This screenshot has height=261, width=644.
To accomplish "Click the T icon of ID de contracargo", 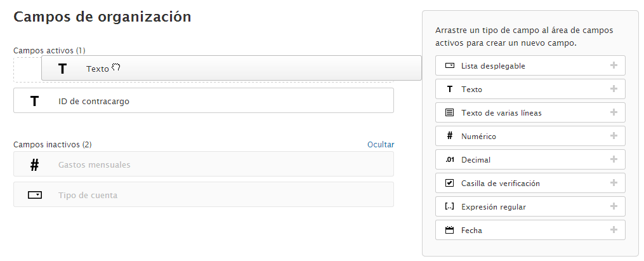I will click(34, 101).
